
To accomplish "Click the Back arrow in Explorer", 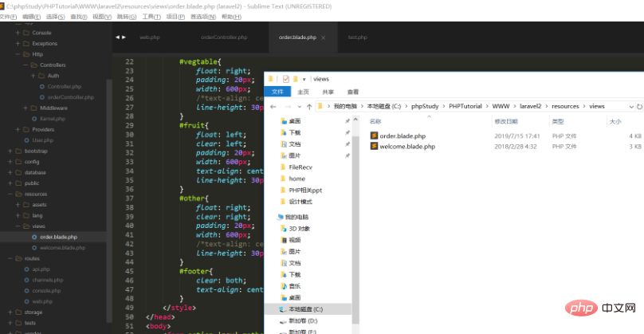I will point(273,107).
